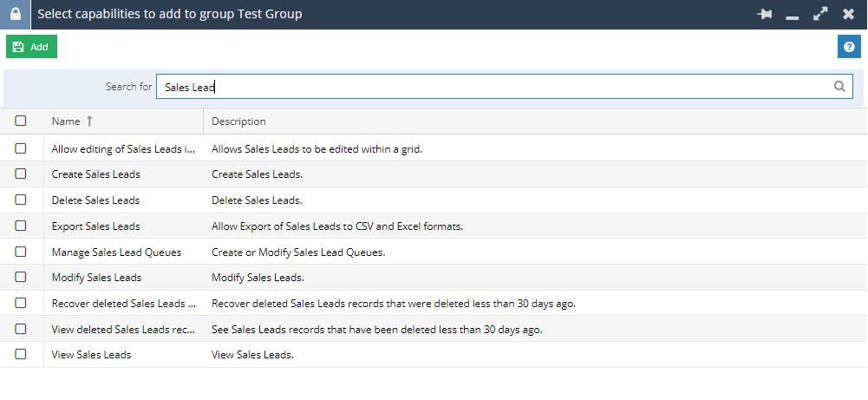Click the blue help question mark icon
Image resolution: width=868 pixels, height=400 pixels.
[x=848, y=47]
